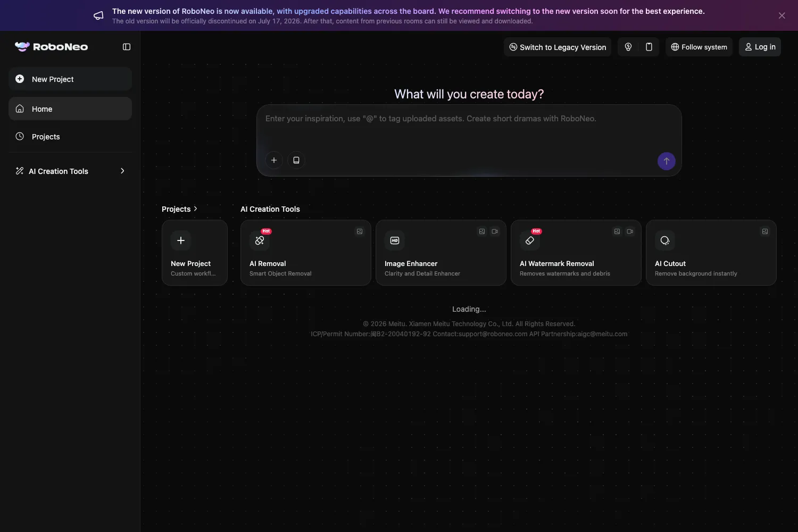Open the AI Watermark Removal card
The width and height of the screenshot is (798, 532).
pos(576,253)
